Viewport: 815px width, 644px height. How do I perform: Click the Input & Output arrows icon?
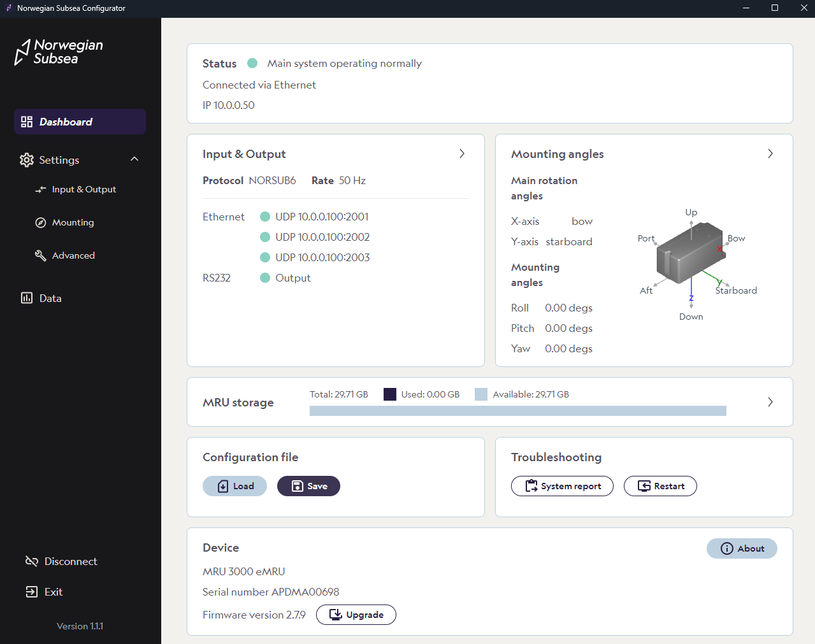(x=41, y=189)
